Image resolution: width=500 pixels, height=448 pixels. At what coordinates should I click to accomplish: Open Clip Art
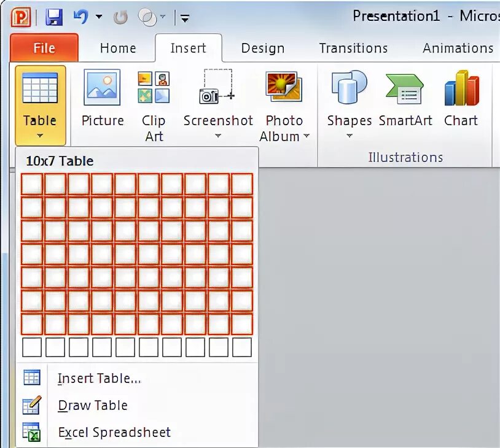coord(154,106)
